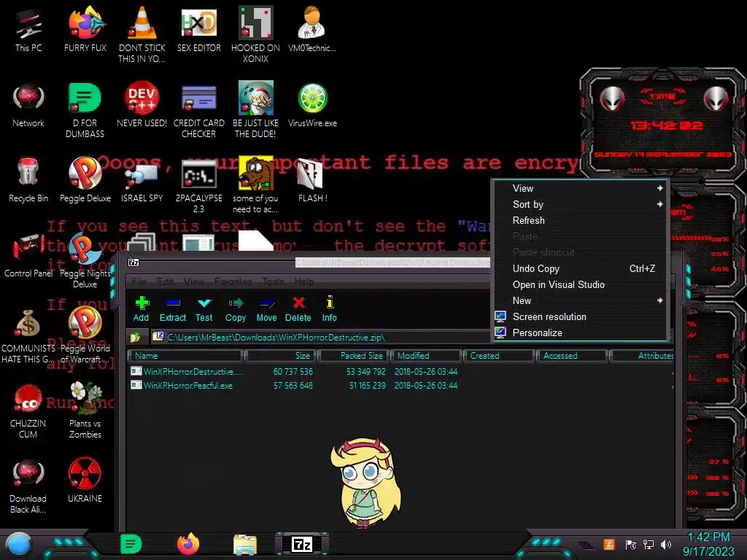Screen dimensions: 747x560
Task: Sort by the Modified column header
Action: coord(427,356)
